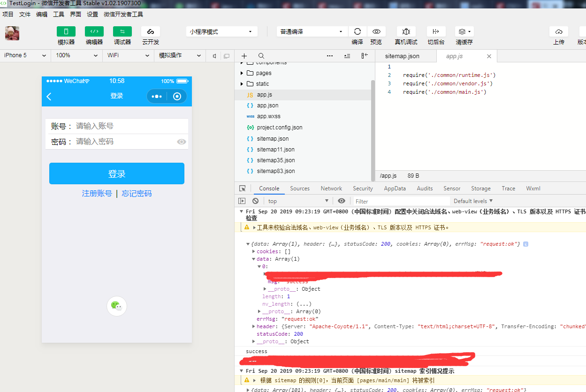Open file search magnifier icon
This screenshot has height=392, width=586.
(x=261, y=56)
